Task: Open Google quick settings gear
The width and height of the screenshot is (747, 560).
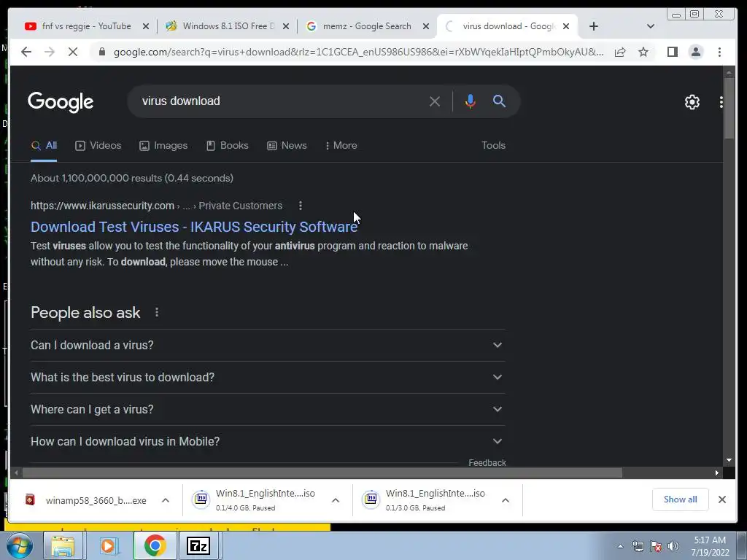Action: 692,102
